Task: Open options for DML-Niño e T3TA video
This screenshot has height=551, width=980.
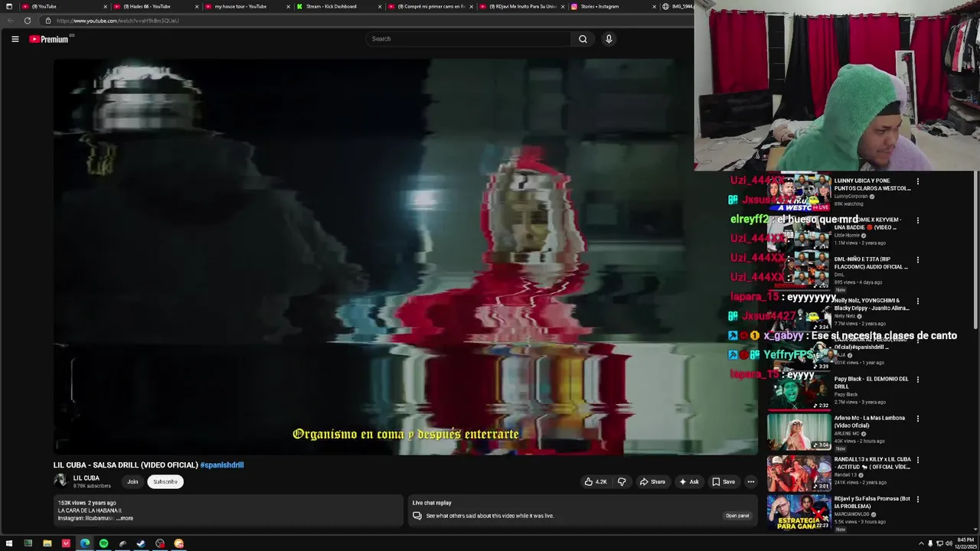Action: (x=918, y=260)
